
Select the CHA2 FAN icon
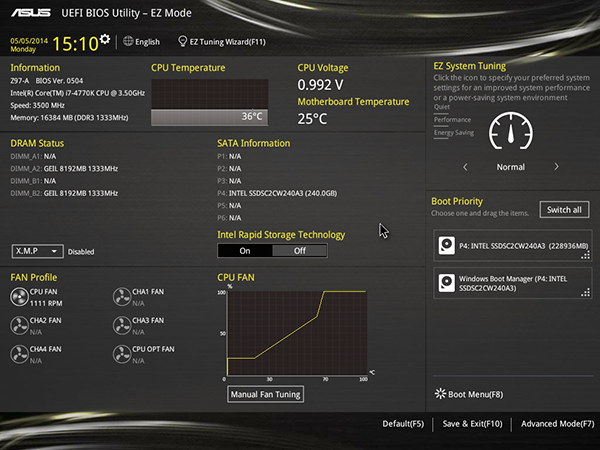coord(19,326)
